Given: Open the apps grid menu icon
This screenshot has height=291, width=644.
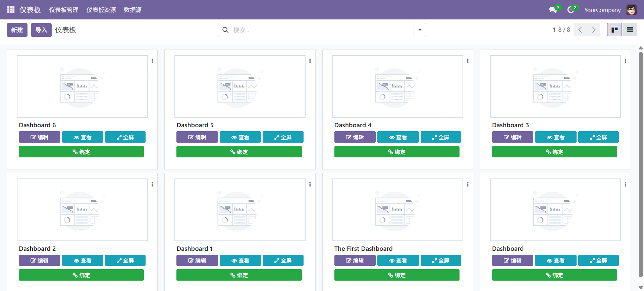Looking at the screenshot, I should pyautogui.click(x=11, y=10).
